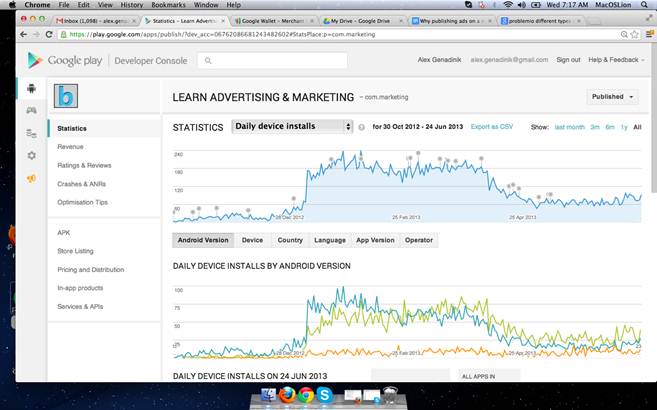The width and height of the screenshot is (657, 410).
Task: Switch to the My Drive Google Drive tab
Action: pyautogui.click(x=361, y=21)
